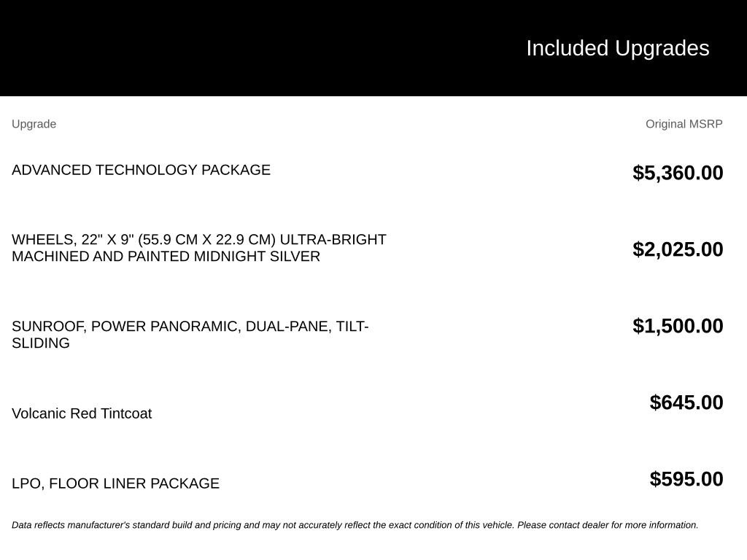Select the Wheels 22" x 9" upgrade text
Screen dimensions: 747x560
pos(198,248)
